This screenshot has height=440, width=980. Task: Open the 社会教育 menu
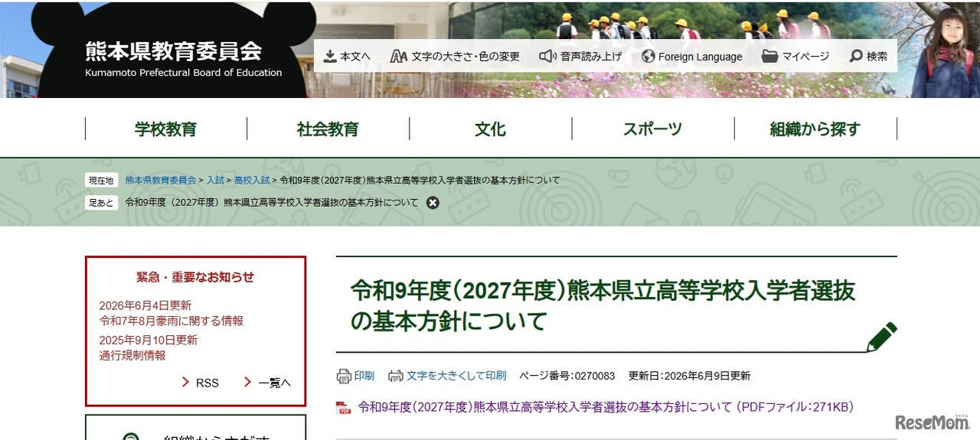(x=328, y=129)
